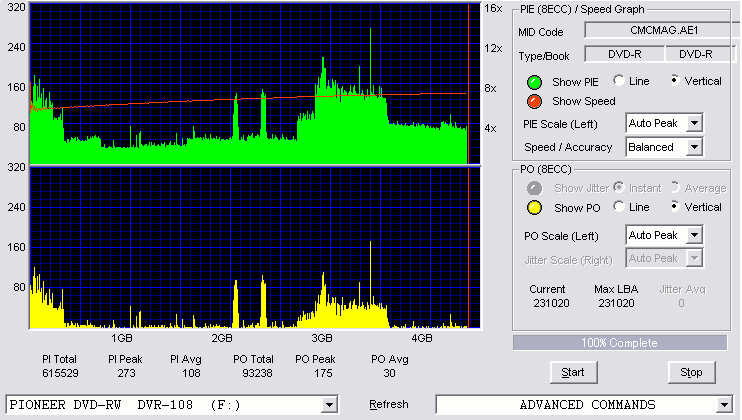Click the 100% Complete progress bar
The height and width of the screenshot is (420, 742).
pos(620,343)
